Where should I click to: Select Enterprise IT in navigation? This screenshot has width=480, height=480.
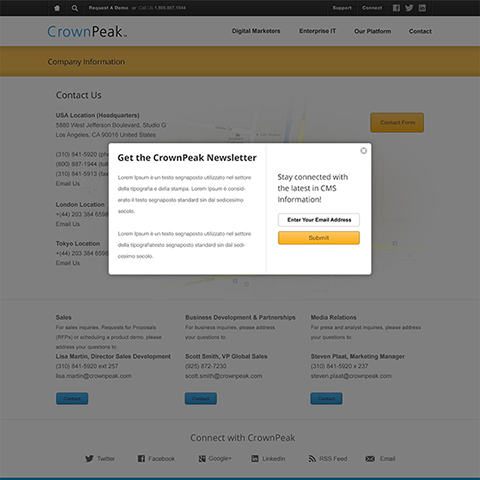317,31
